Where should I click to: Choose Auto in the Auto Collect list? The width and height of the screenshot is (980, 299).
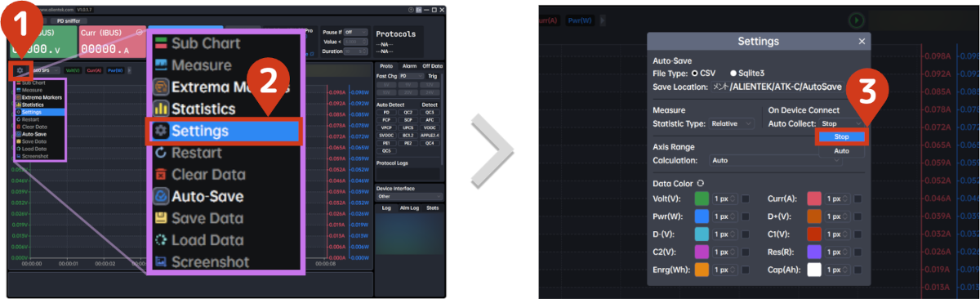[x=841, y=151]
